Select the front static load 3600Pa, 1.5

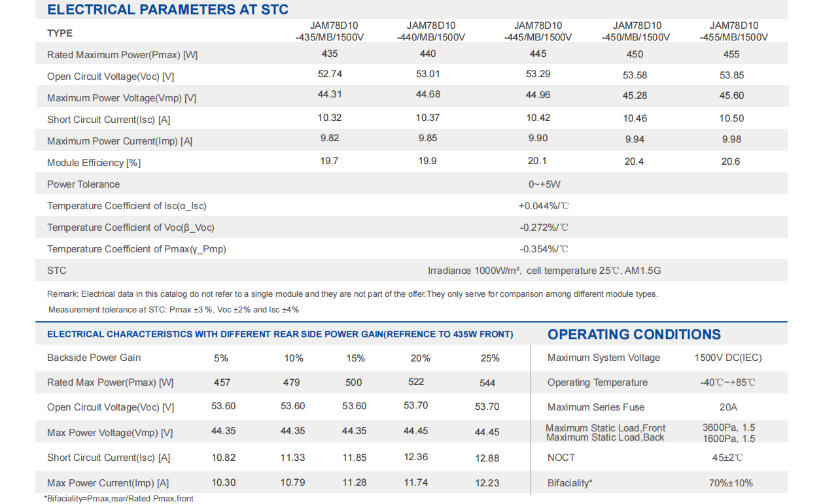pyautogui.click(x=729, y=428)
